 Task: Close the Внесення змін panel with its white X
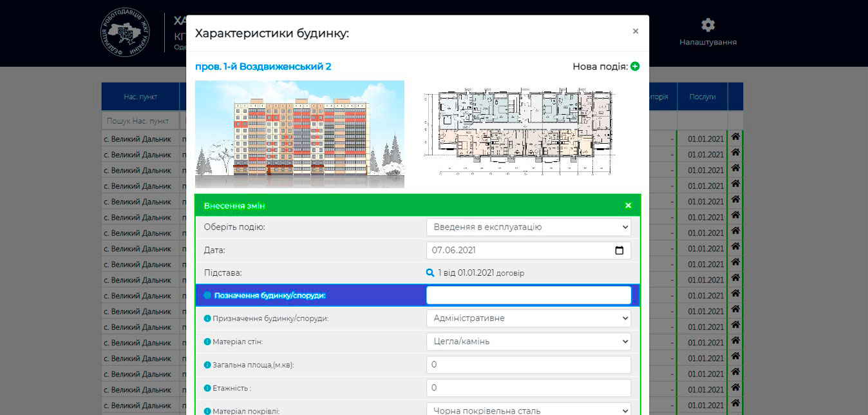click(628, 206)
